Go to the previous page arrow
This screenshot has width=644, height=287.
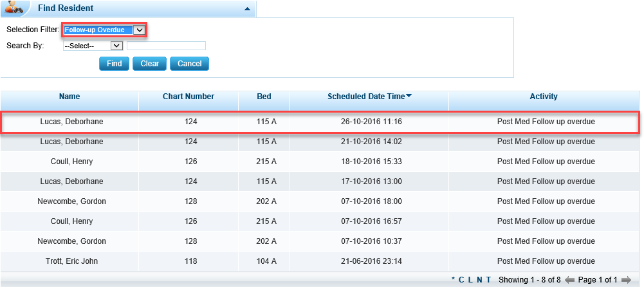coord(569,280)
